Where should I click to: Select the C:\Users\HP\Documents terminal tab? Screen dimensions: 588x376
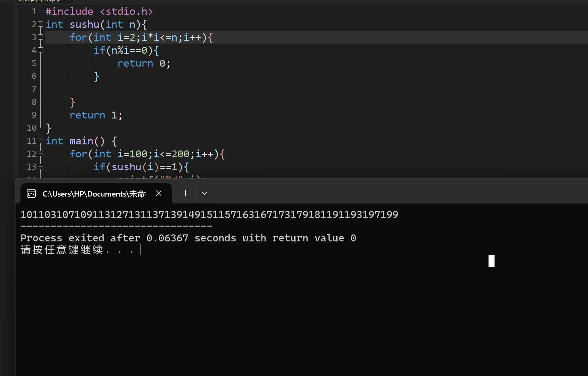point(96,193)
